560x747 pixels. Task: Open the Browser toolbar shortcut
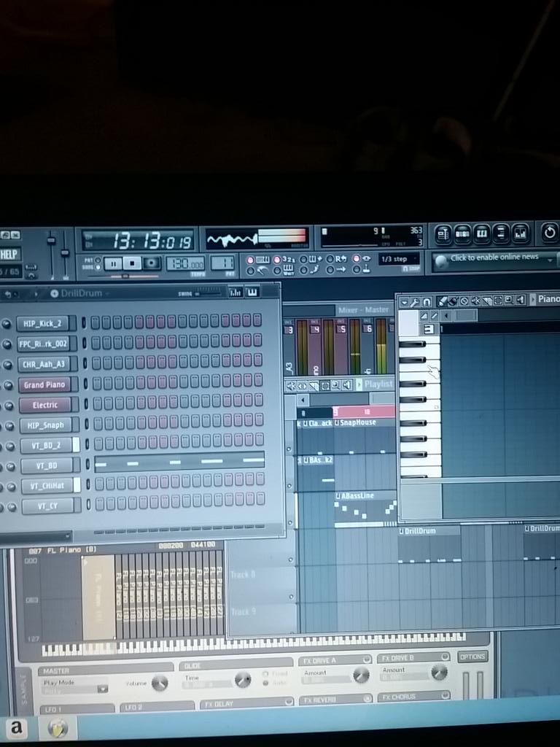[x=500, y=233]
